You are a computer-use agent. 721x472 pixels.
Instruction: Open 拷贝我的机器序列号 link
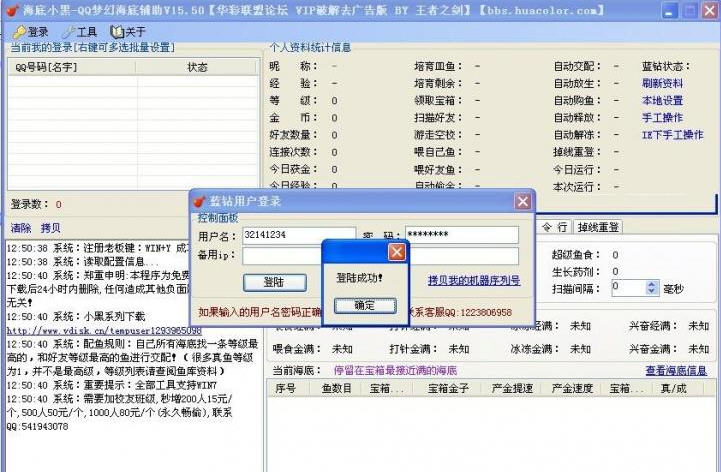[474, 280]
